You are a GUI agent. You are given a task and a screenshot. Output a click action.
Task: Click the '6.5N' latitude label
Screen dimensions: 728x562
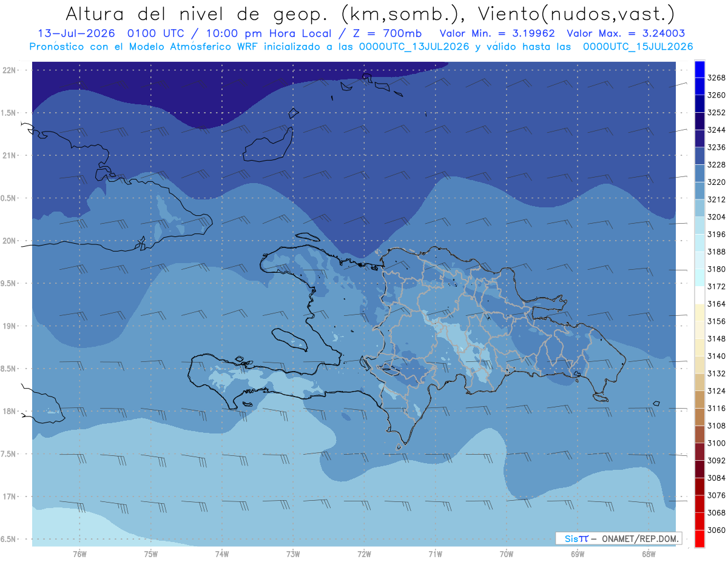[9, 539]
